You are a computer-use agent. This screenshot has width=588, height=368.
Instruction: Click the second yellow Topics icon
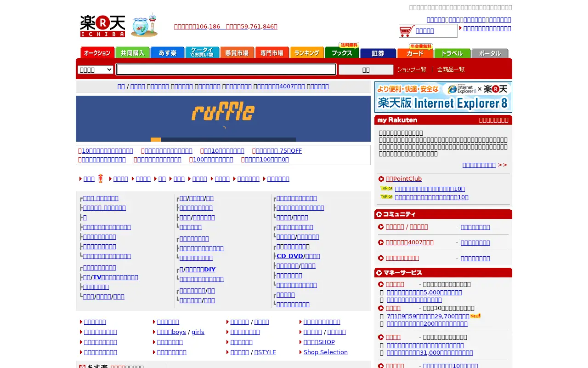386,197
